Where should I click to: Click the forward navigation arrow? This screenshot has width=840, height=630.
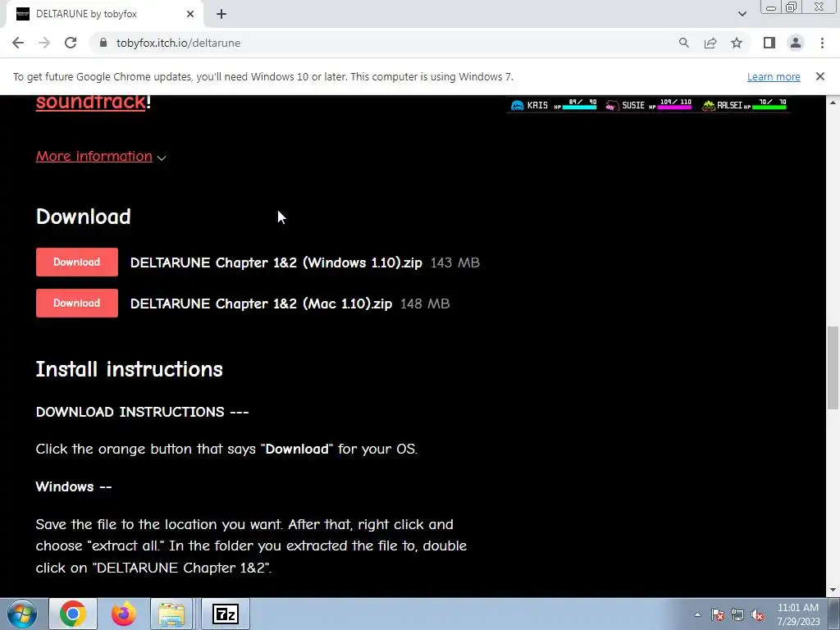(44, 43)
